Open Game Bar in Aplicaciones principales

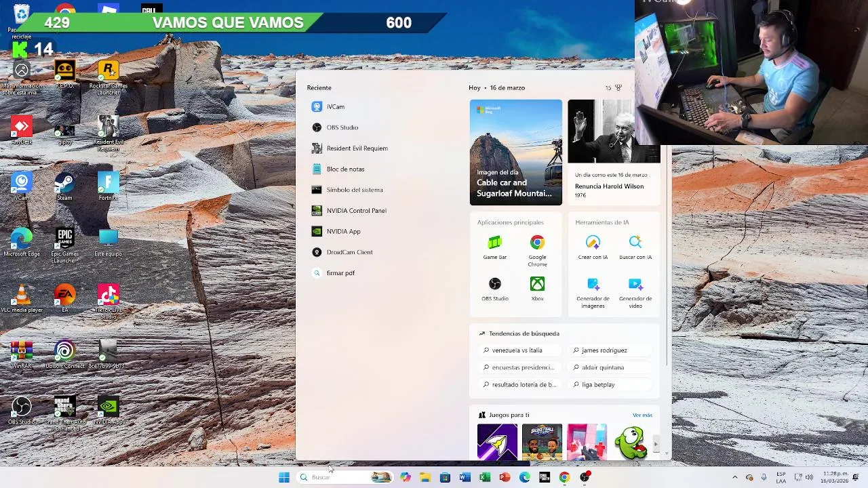[x=495, y=247]
